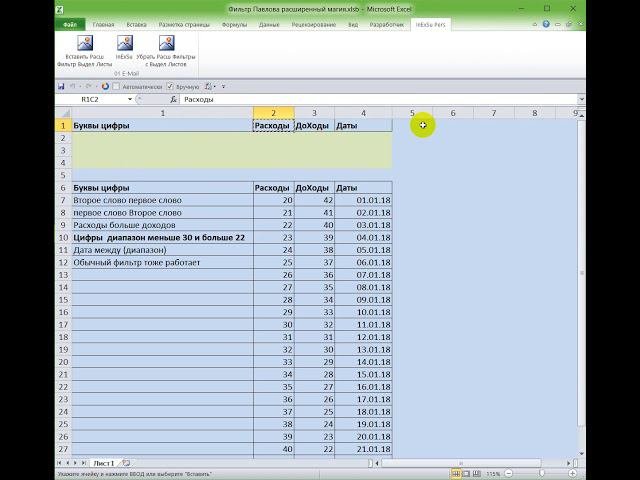
Task: Open the 'Файл' tab
Action: point(71,22)
